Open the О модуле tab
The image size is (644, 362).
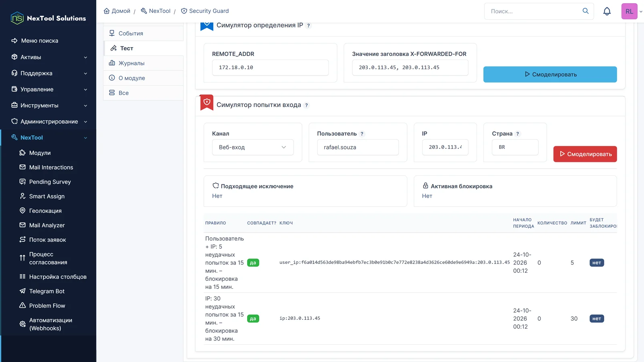[x=143, y=78]
